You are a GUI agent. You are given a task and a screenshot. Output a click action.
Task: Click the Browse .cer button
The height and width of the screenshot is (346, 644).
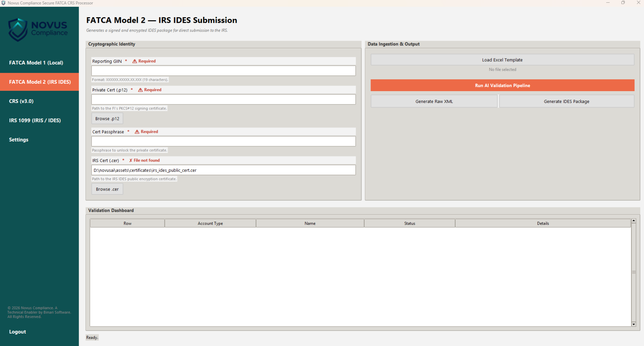(107, 189)
